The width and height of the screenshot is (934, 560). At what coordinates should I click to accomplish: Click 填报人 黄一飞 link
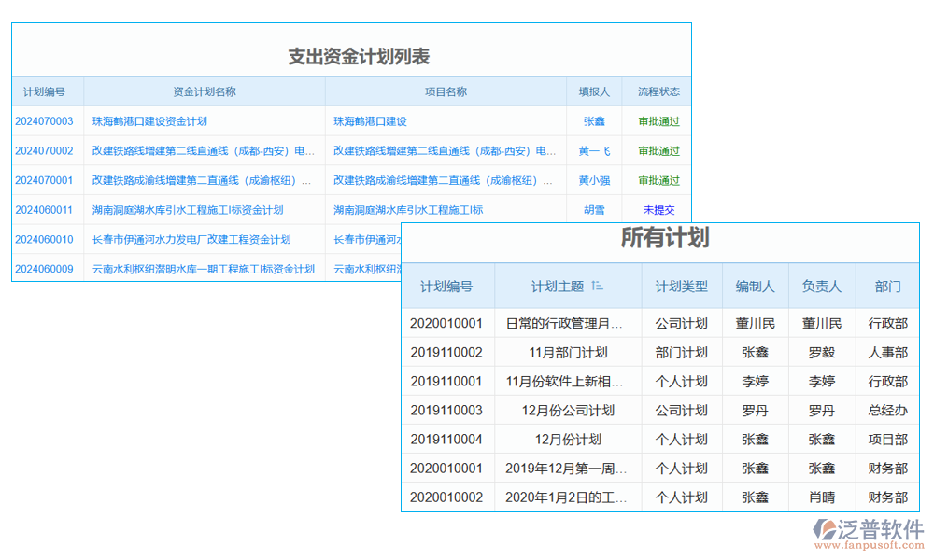click(x=594, y=150)
